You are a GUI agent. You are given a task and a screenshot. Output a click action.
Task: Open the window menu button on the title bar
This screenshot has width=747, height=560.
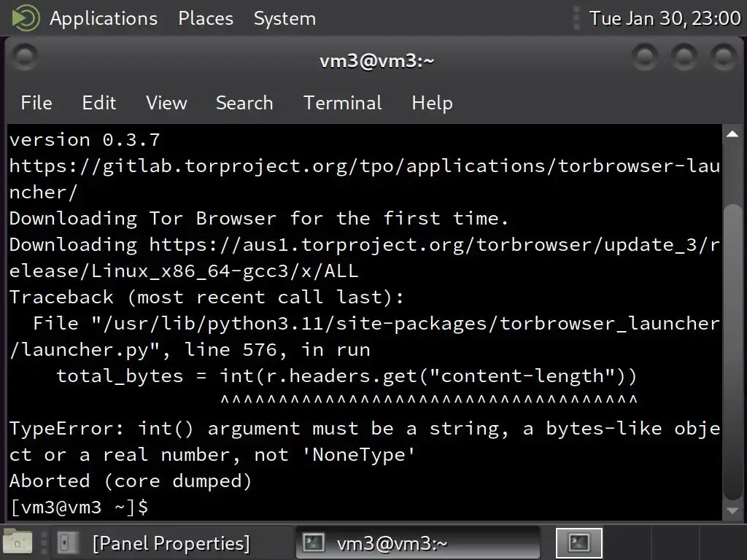click(x=26, y=56)
